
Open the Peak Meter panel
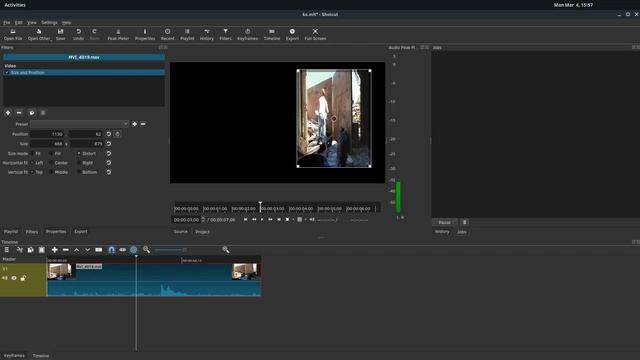[118, 34]
